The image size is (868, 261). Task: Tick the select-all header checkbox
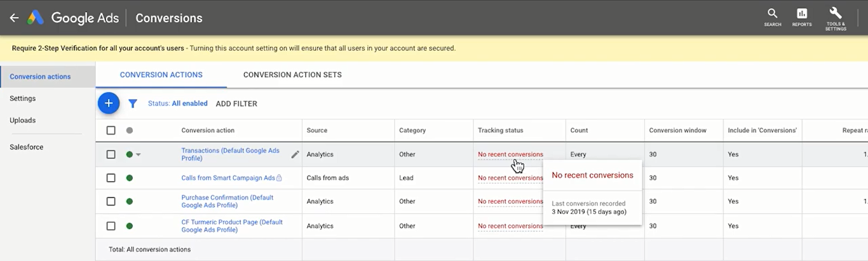click(111, 130)
